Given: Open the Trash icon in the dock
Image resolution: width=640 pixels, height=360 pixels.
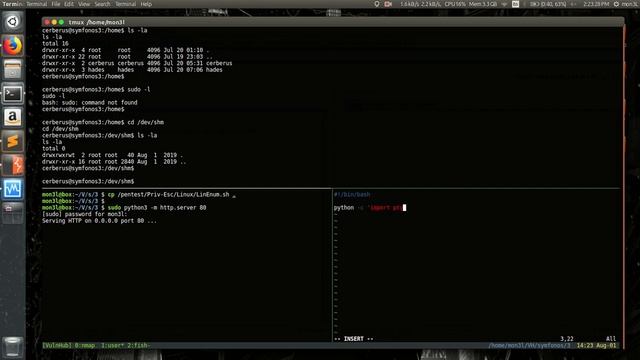Looking at the screenshot, I should tap(12, 347).
